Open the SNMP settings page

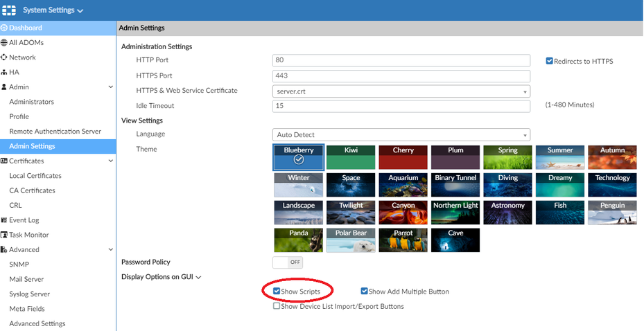point(58,264)
